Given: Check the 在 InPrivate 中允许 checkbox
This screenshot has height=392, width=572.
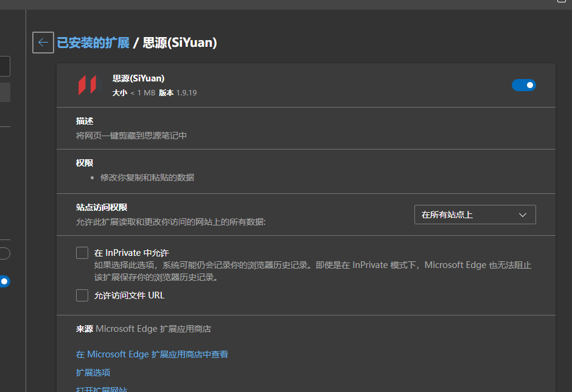Looking at the screenshot, I should (x=82, y=253).
